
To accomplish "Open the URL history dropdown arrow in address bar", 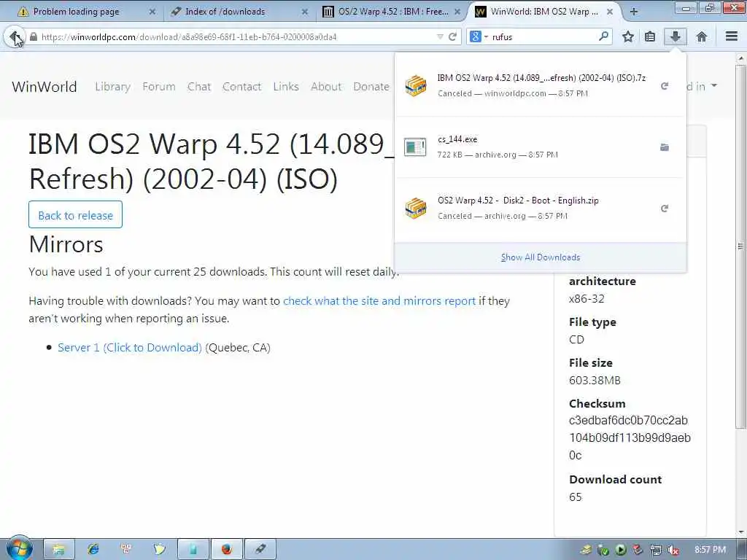I will pyautogui.click(x=440, y=36).
